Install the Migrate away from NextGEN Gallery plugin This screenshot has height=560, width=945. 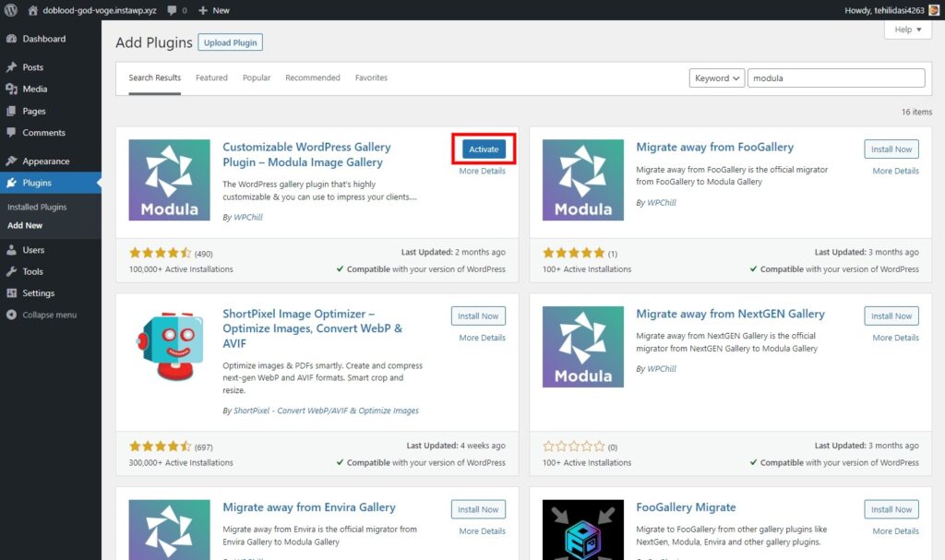(891, 316)
